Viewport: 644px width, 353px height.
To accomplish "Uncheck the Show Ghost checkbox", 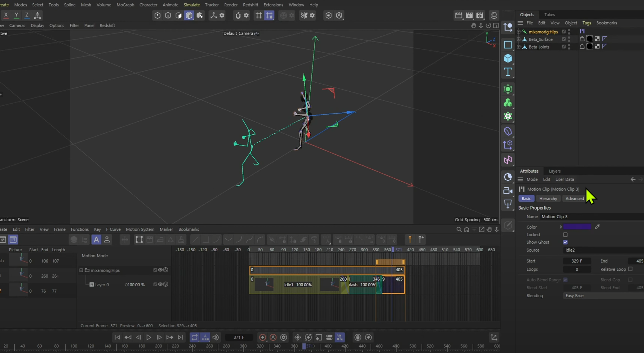I will pyautogui.click(x=565, y=242).
